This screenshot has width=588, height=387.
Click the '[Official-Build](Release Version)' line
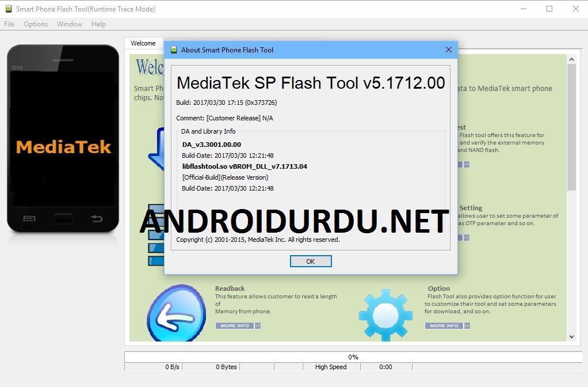coord(225,177)
